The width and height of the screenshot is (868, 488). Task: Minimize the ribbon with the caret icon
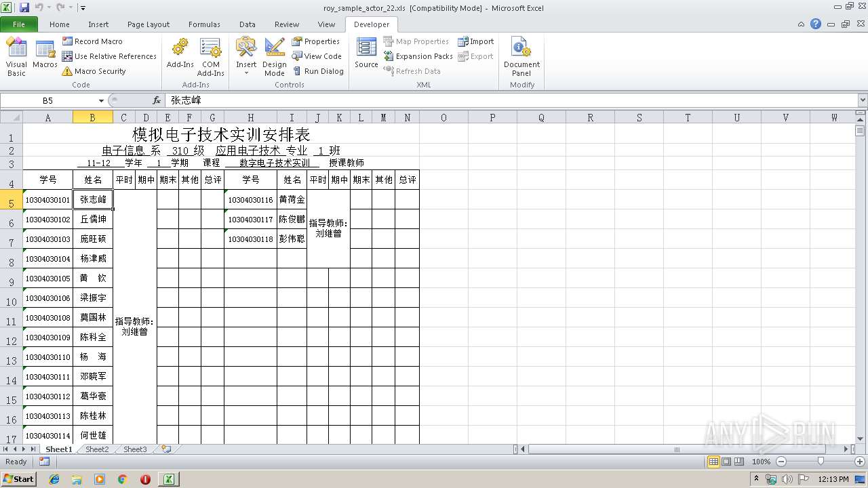802,24
